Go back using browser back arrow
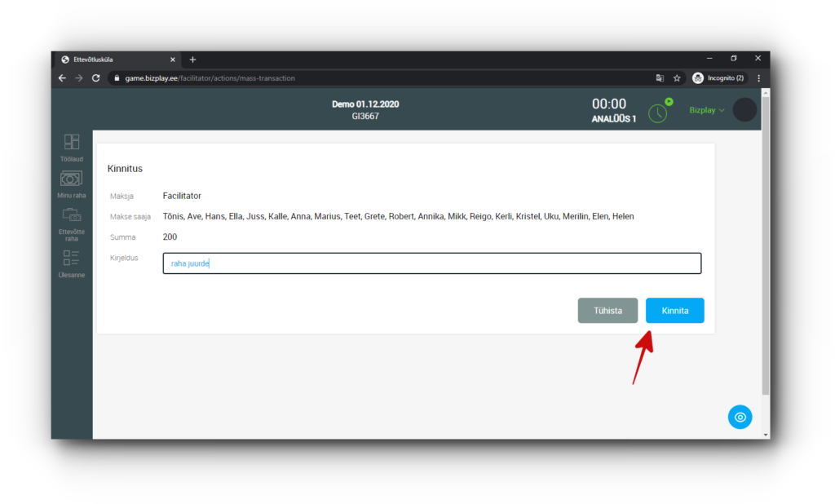835x504 pixels. point(62,78)
